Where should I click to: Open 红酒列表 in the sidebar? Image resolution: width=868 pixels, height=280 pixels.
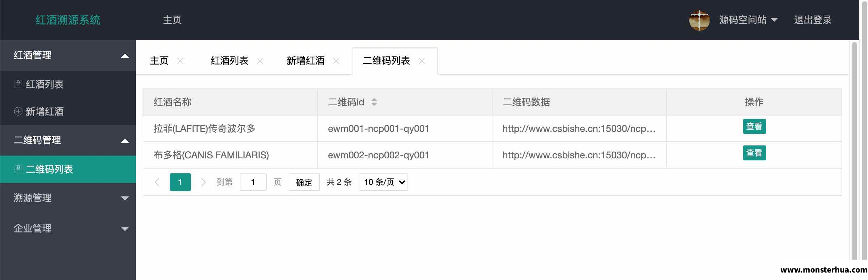coord(68,84)
